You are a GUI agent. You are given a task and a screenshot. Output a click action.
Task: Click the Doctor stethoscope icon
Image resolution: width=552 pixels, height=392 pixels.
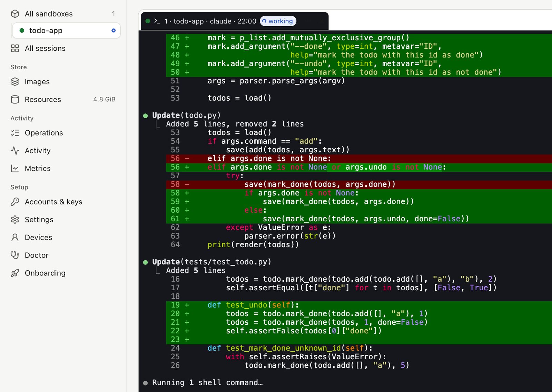(x=15, y=255)
